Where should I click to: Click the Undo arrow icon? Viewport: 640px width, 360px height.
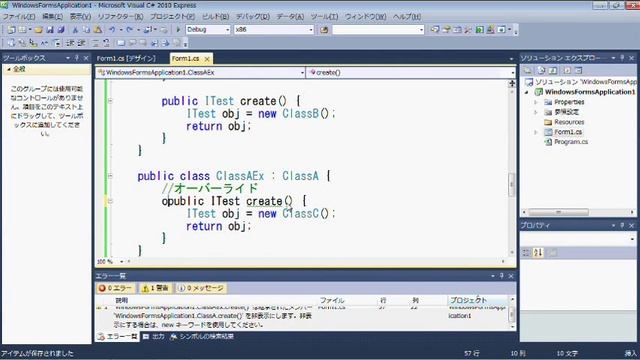(112, 29)
